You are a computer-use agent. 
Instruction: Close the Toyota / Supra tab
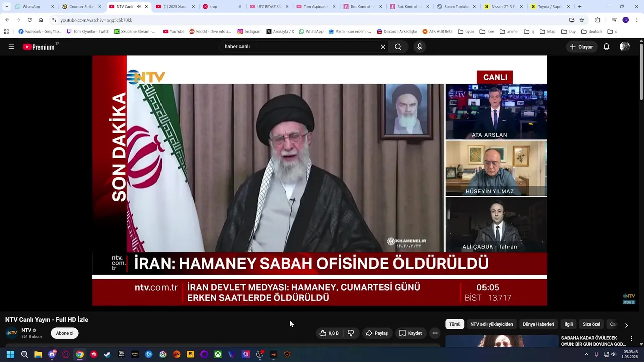[x=568, y=7]
